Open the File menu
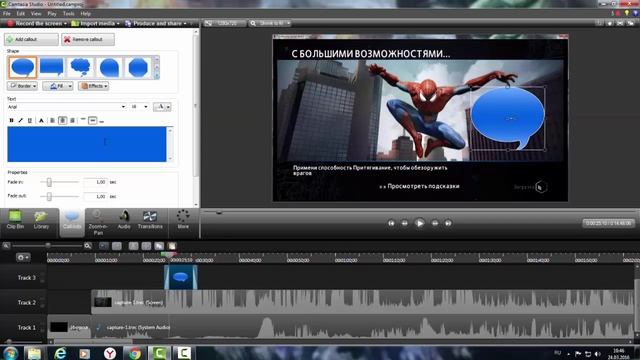 coord(7,14)
